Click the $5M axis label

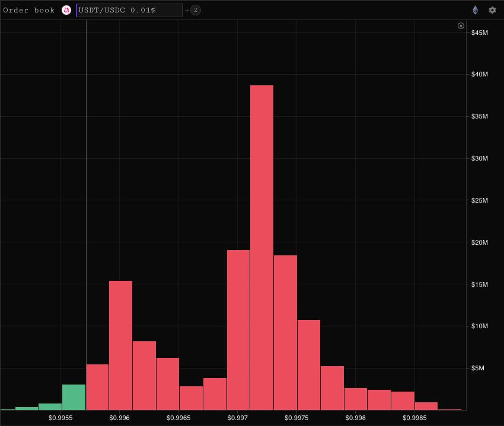point(477,368)
